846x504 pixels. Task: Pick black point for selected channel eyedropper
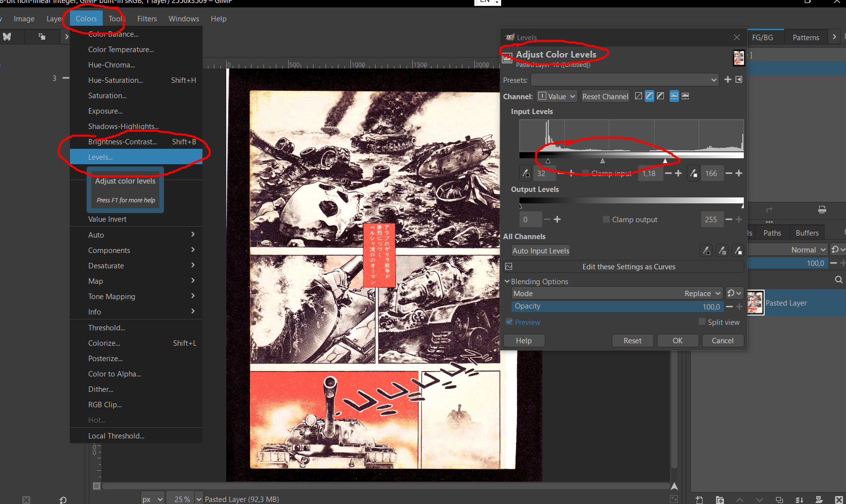pos(525,173)
